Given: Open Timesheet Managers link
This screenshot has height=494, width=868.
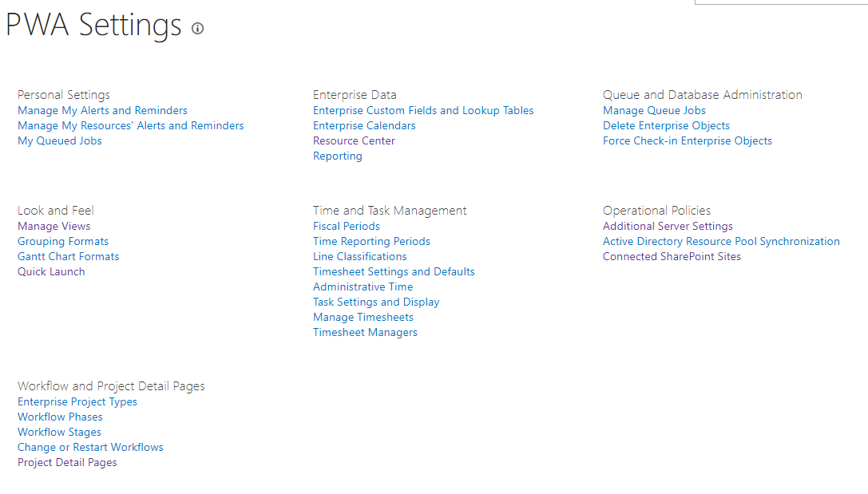Looking at the screenshot, I should coord(366,333).
